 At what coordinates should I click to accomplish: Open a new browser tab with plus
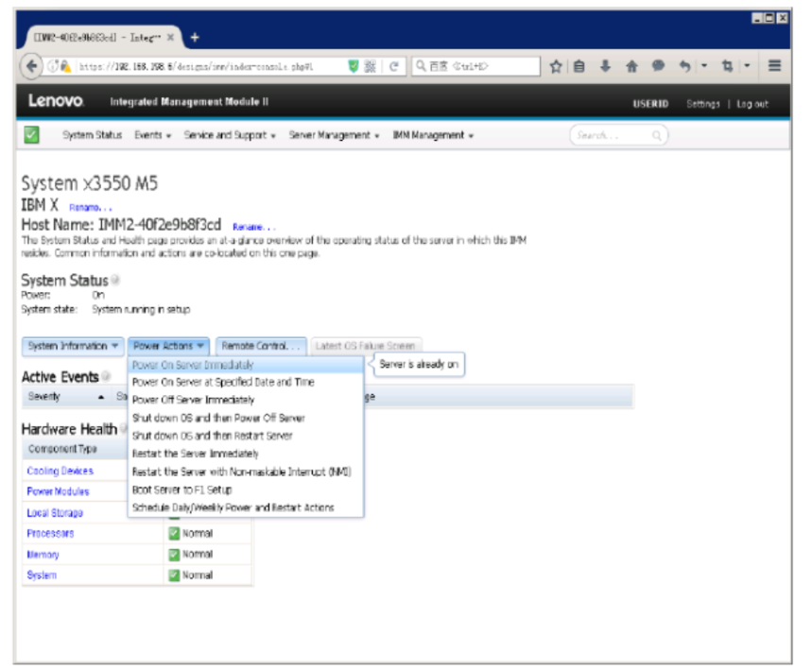point(195,37)
